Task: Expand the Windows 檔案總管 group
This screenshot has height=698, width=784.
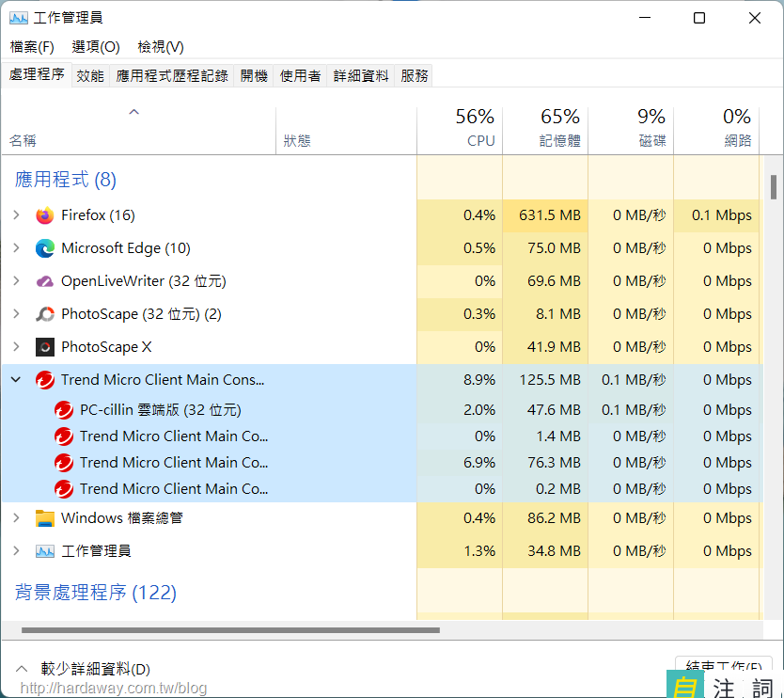Action: tap(17, 518)
